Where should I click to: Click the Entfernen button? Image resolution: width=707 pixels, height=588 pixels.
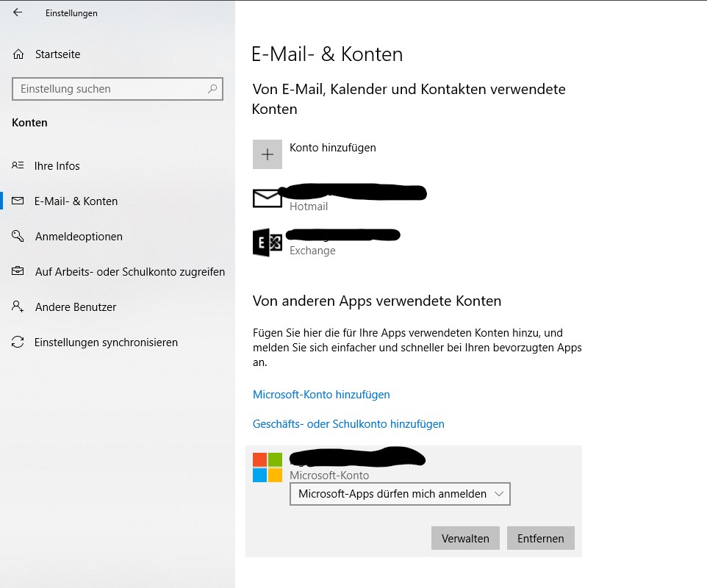click(541, 538)
